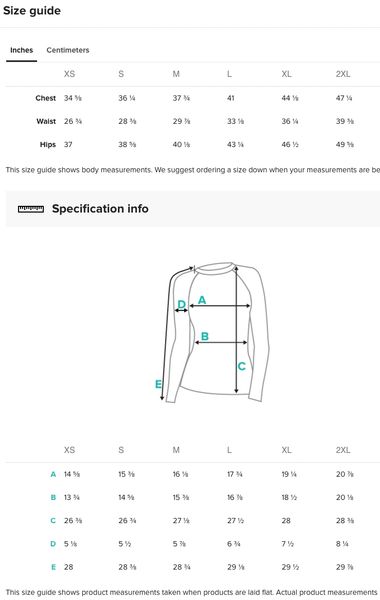Switch to the Centimeters tab
Screen dimensions: 380x600
pos(68,50)
